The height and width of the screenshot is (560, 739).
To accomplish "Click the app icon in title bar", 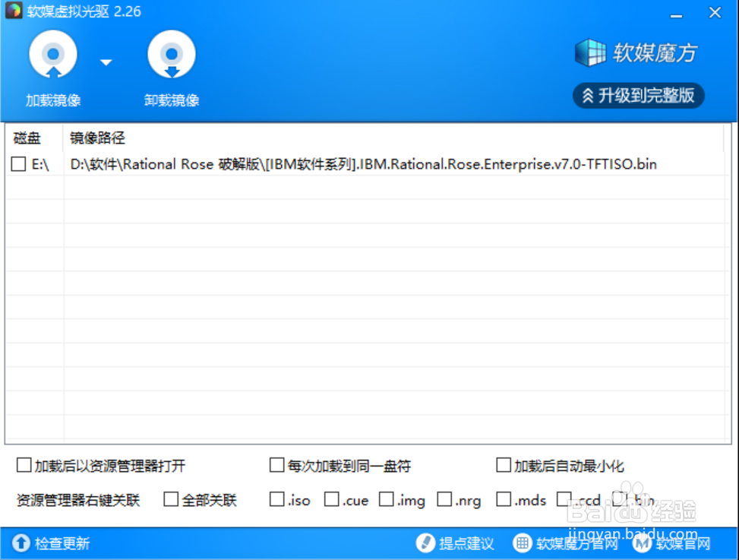I will coord(14,11).
